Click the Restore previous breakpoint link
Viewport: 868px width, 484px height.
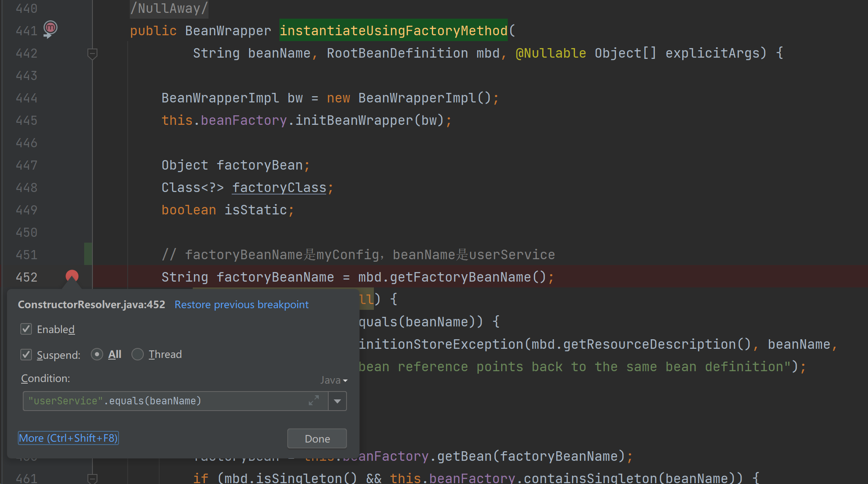tap(241, 304)
